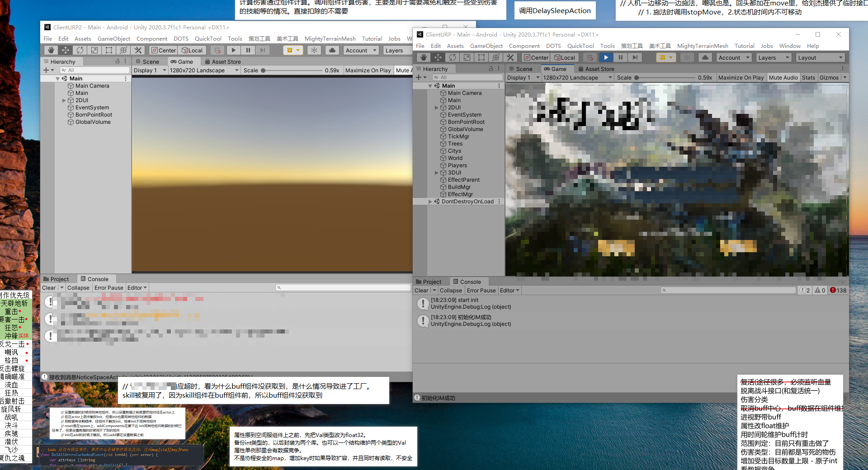
Task: Switch to Scene tab in ClientURP window
Action: click(x=521, y=69)
